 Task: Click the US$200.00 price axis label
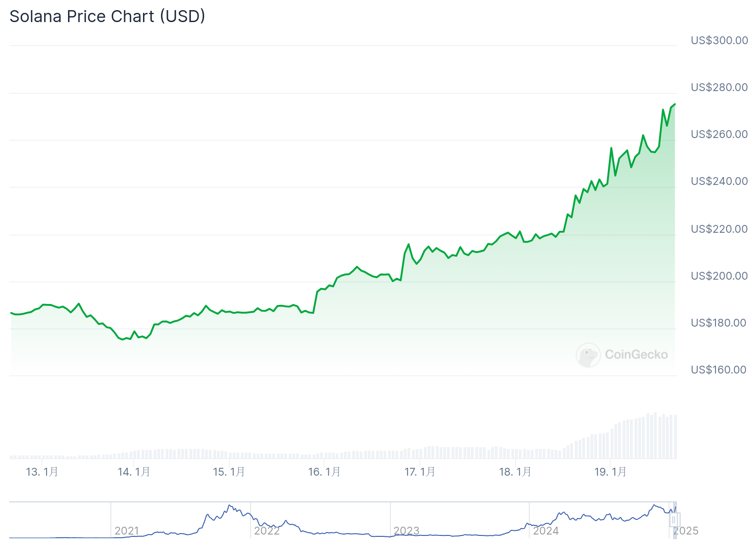[x=719, y=276]
